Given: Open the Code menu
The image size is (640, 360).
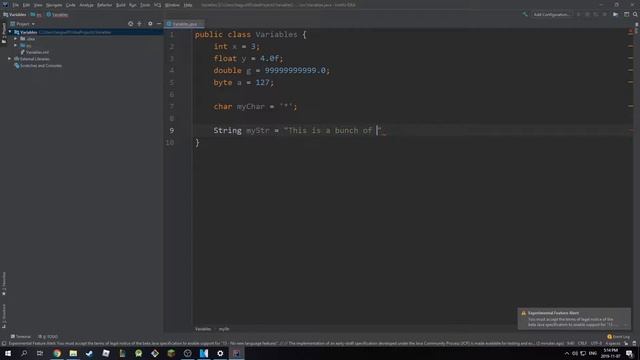Looking at the screenshot, I should pyautogui.click(x=71, y=5).
